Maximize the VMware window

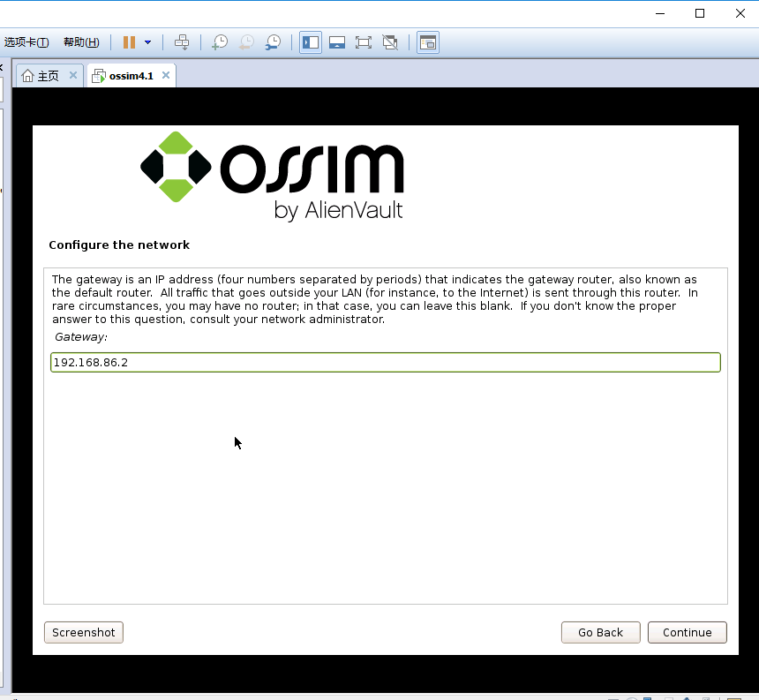tap(700, 13)
